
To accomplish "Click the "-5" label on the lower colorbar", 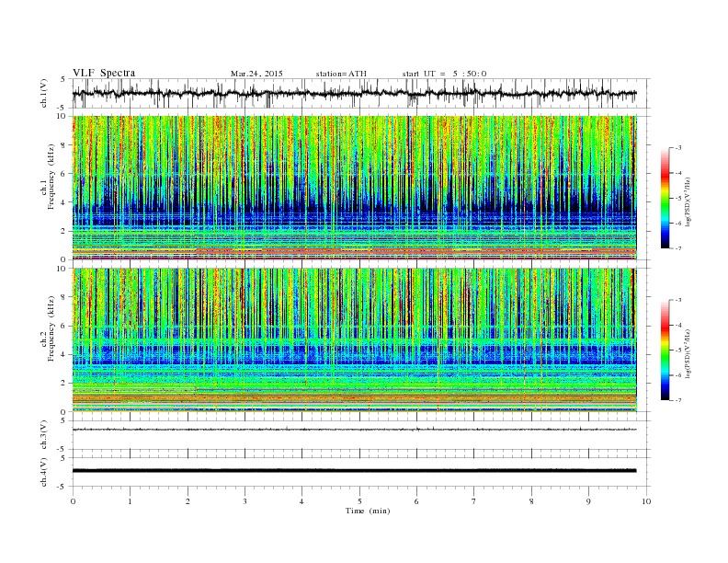I will [678, 350].
